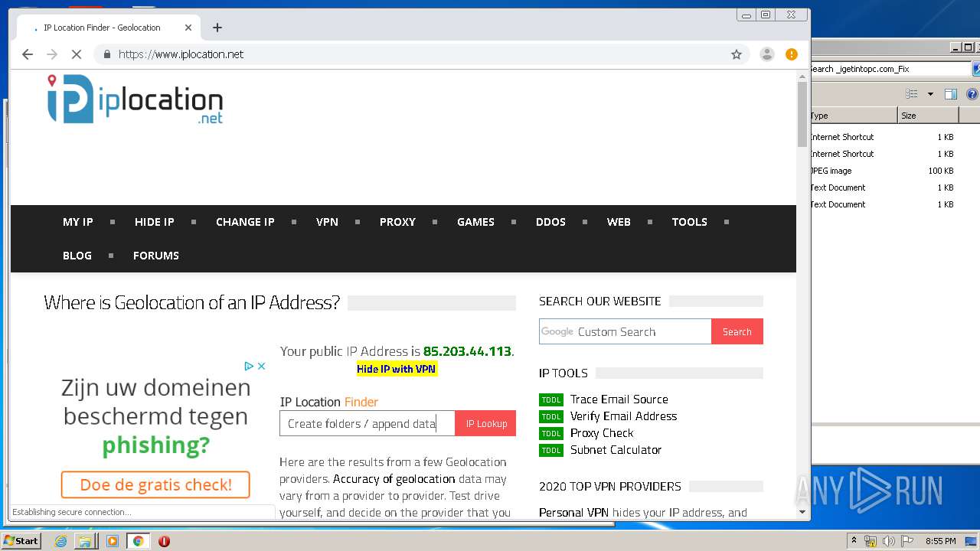
Task: Toggle the preview pane in Explorer
Action: coord(951,94)
